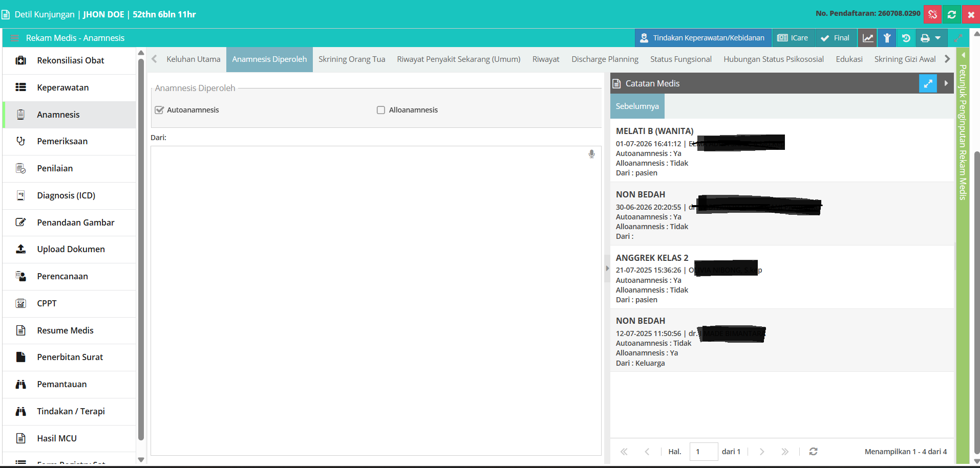Click the Tindakan Keperawatan/Kebidanan button

click(703, 38)
